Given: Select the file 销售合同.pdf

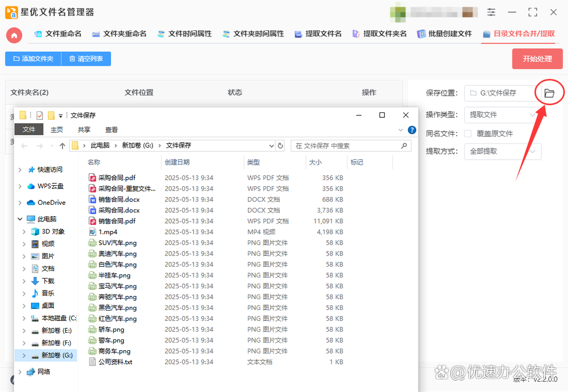Looking at the screenshot, I should point(117,221).
